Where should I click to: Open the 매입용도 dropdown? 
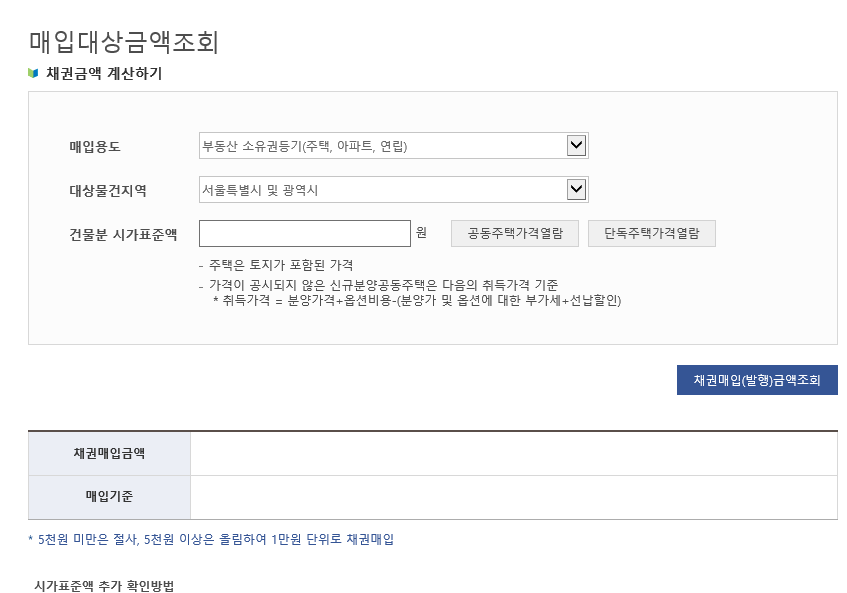[x=390, y=144]
